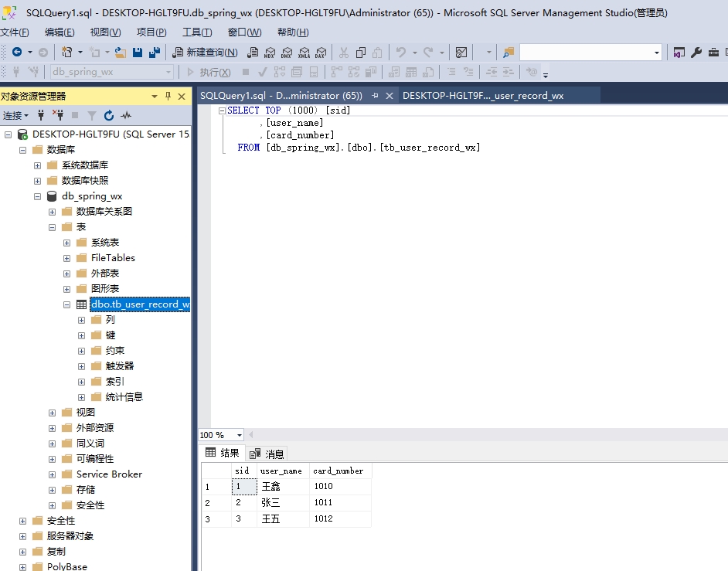The image size is (728, 571).
Task: Select the Service Broker tree item
Action: click(109, 474)
